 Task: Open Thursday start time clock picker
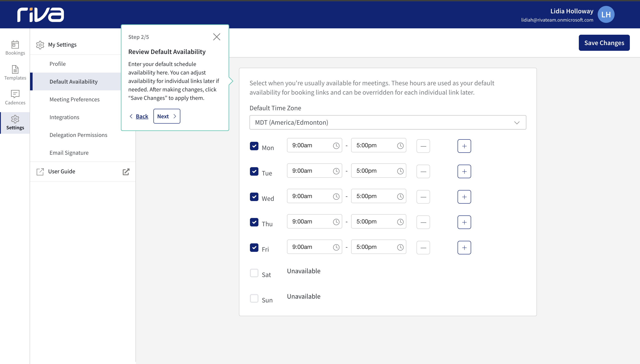336,222
